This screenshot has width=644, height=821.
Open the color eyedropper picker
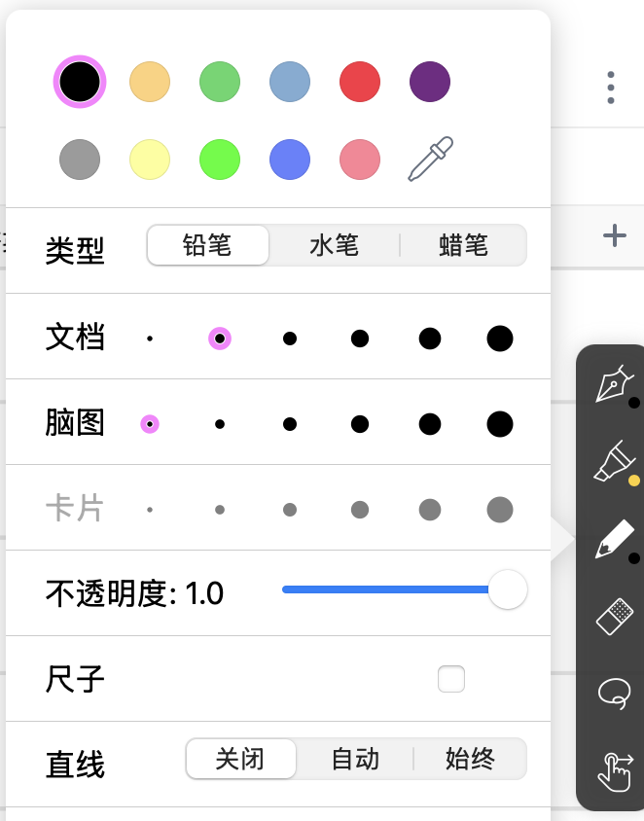pyautogui.click(x=429, y=159)
